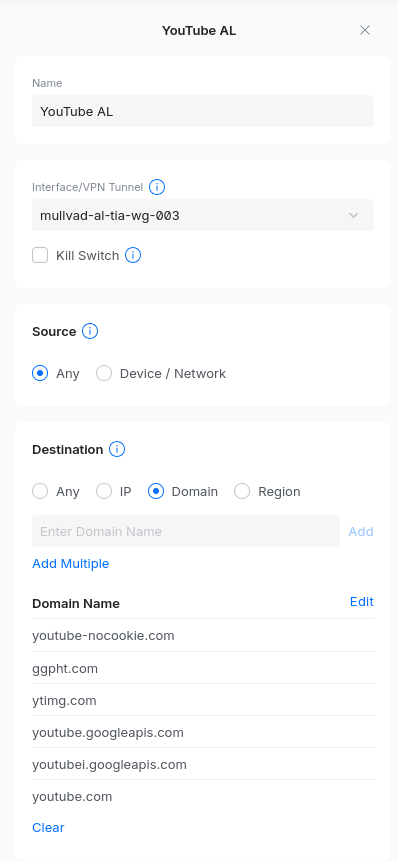Image resolution: width=398 pixels, height=861 pixels.
Task: Enable the Kill Switch checkbox
Action: point(40,255)
